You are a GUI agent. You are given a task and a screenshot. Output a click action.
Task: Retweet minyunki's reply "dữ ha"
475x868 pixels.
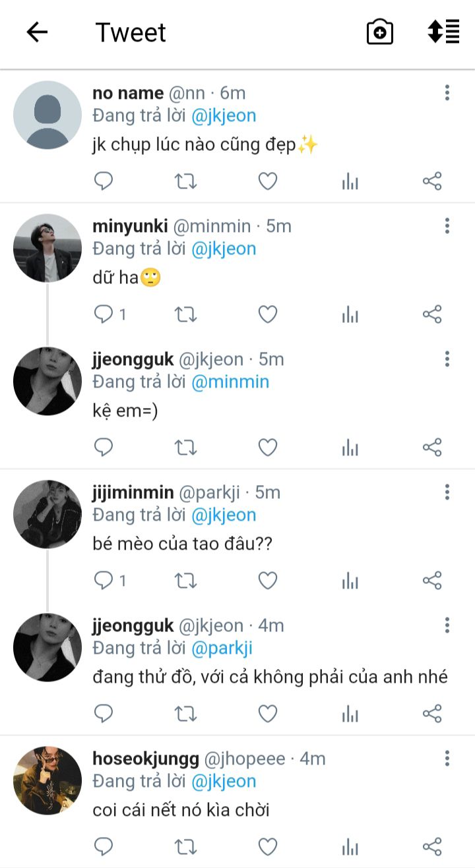pyautogui.click(x=185, y=314)
